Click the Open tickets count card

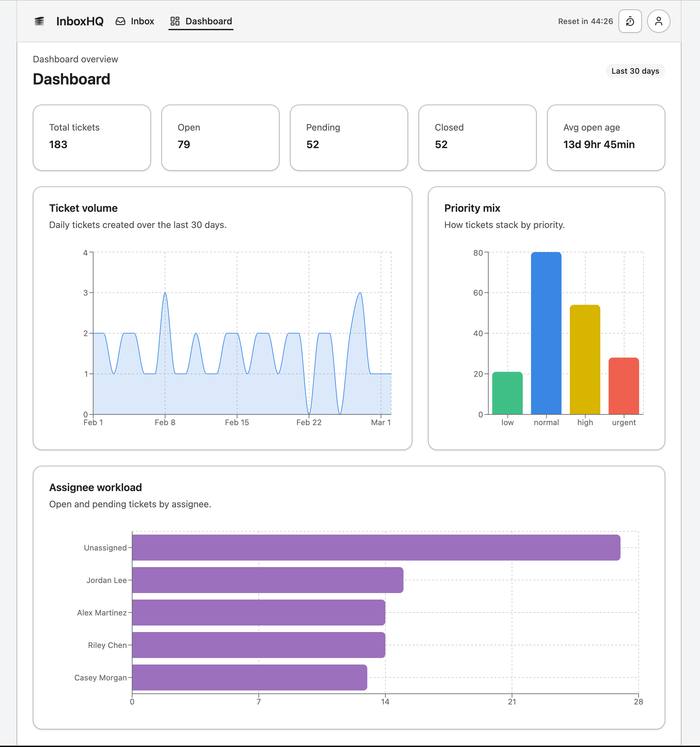pyautogui.click(x=220, y=137)
